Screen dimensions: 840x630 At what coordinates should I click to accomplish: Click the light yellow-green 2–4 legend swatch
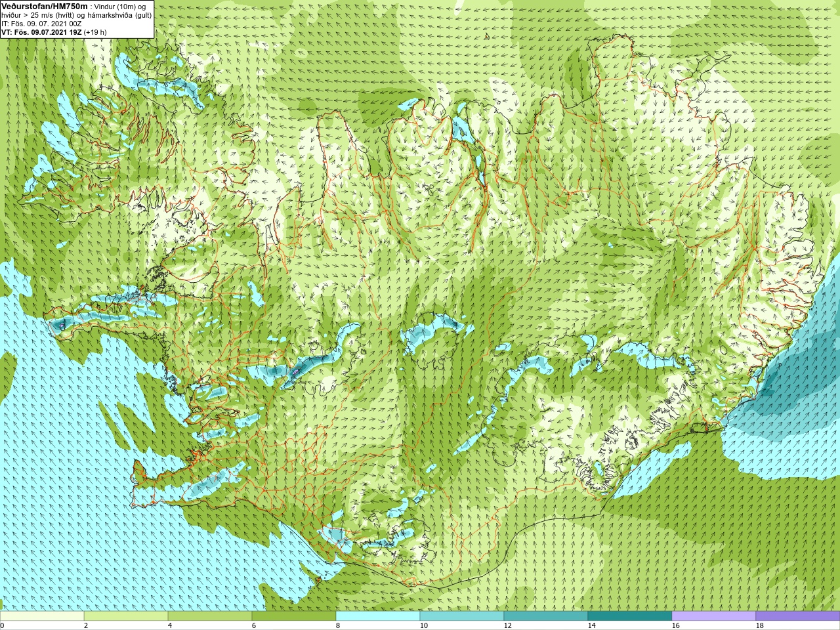point(126,616)
